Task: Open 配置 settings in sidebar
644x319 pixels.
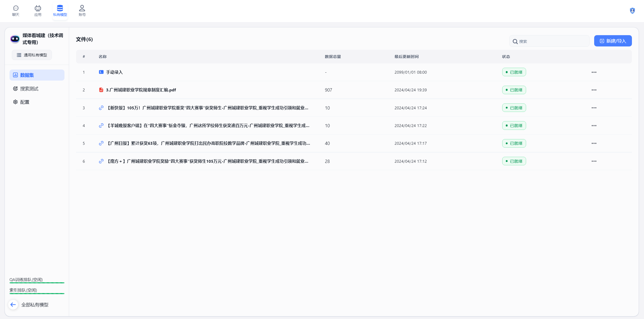Action: click(x=25, y=102)
